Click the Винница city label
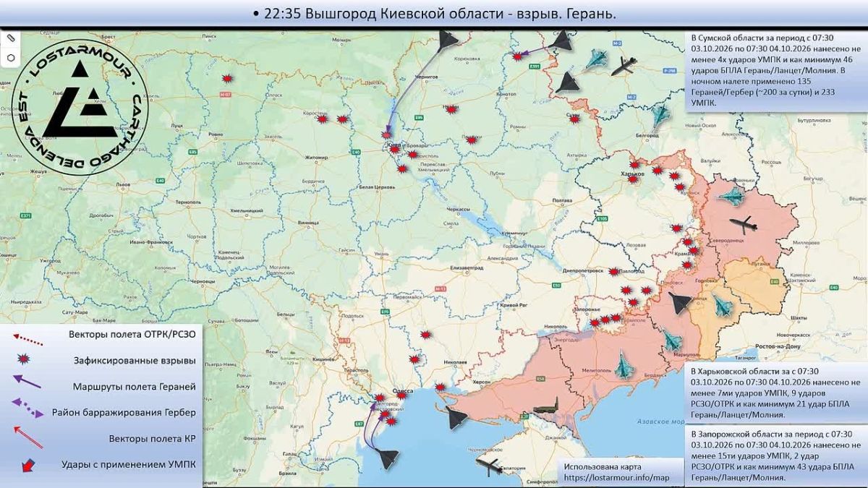 pyautogui.click(x=309, y=223)
